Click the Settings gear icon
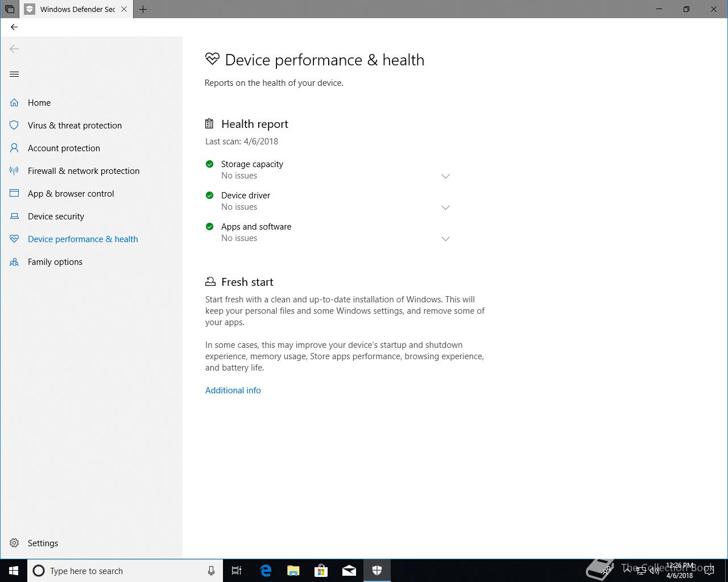 pos(14,543)
